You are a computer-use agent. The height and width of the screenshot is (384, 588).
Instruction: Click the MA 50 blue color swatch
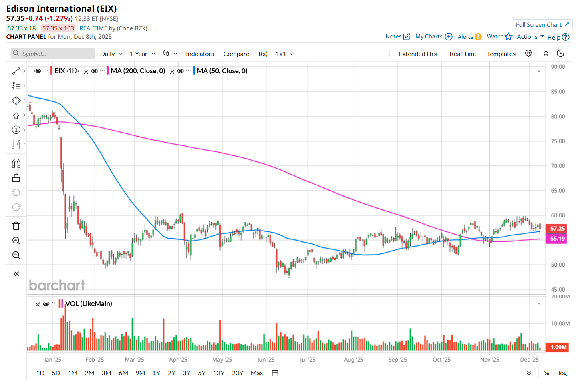(194, 71)
